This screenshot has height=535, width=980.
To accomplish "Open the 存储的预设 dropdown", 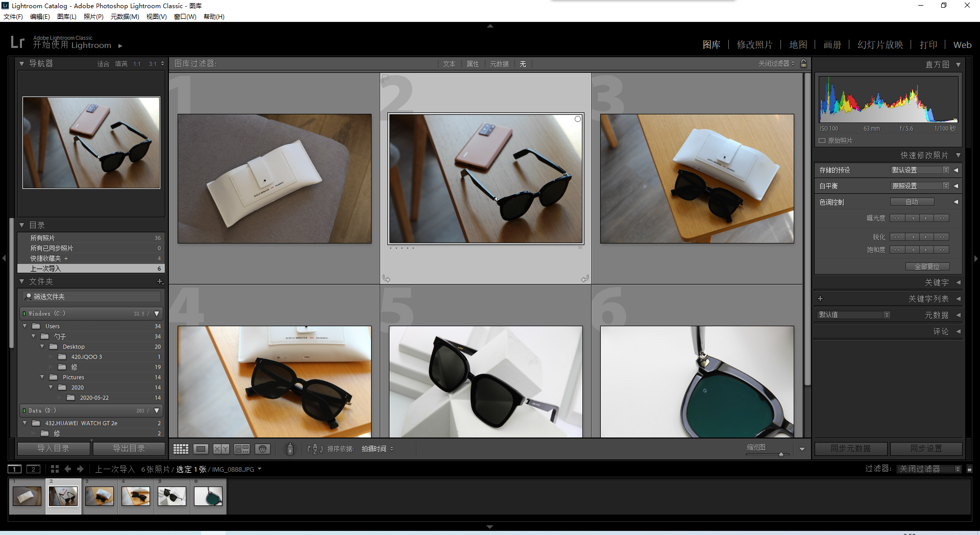I will tap(920, 170).
